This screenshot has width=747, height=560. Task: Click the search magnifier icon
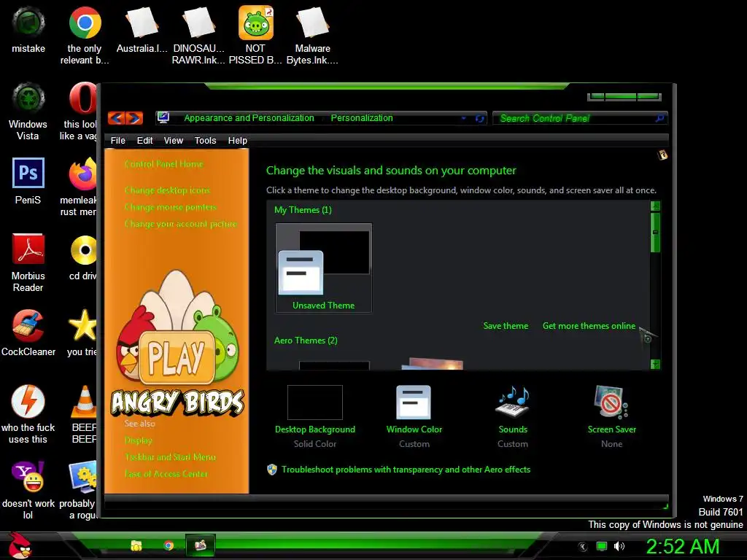pos(659,117)
